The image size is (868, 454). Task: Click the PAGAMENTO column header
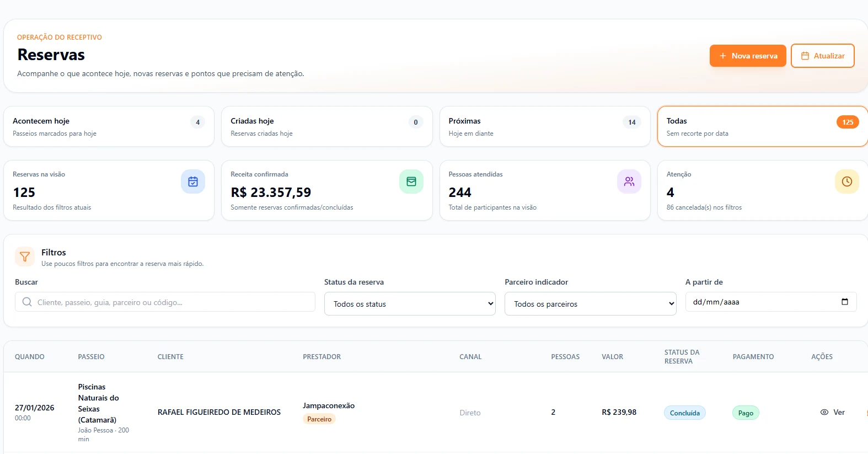(753, 357)
